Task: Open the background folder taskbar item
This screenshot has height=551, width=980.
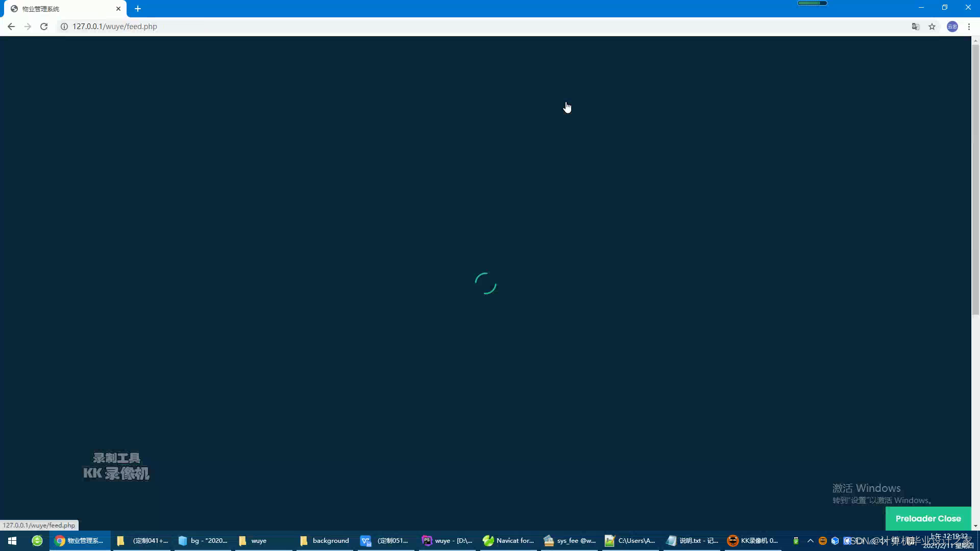Action: 325,541
